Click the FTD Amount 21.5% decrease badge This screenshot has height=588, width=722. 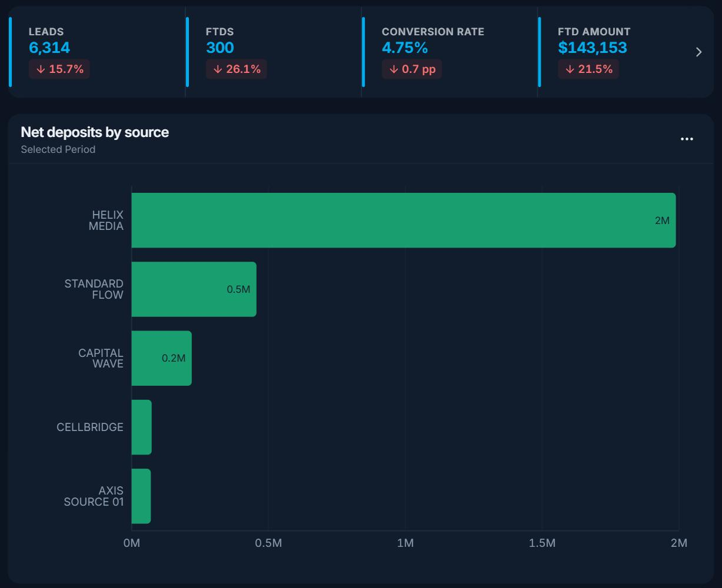click(588, 69)
